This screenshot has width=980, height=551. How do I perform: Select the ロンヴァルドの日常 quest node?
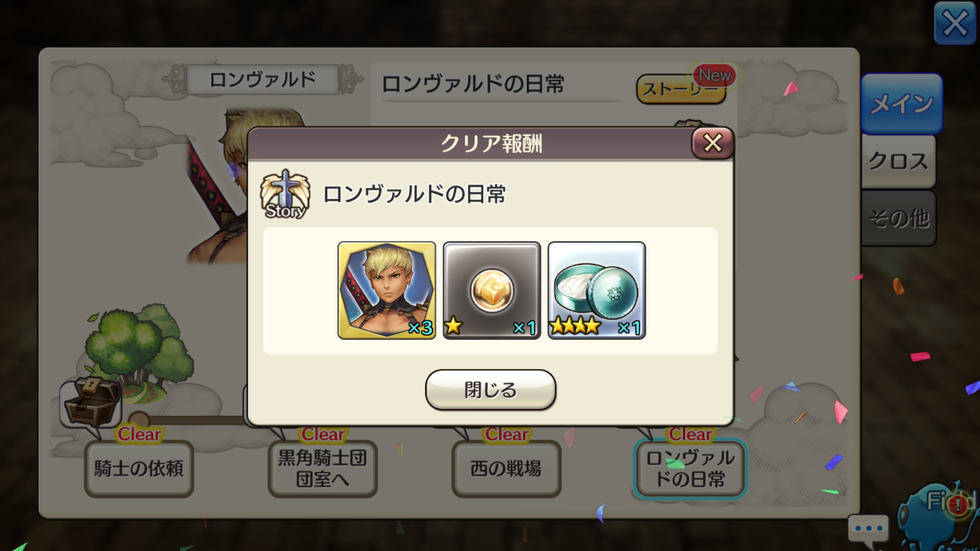tap(690, 469)
